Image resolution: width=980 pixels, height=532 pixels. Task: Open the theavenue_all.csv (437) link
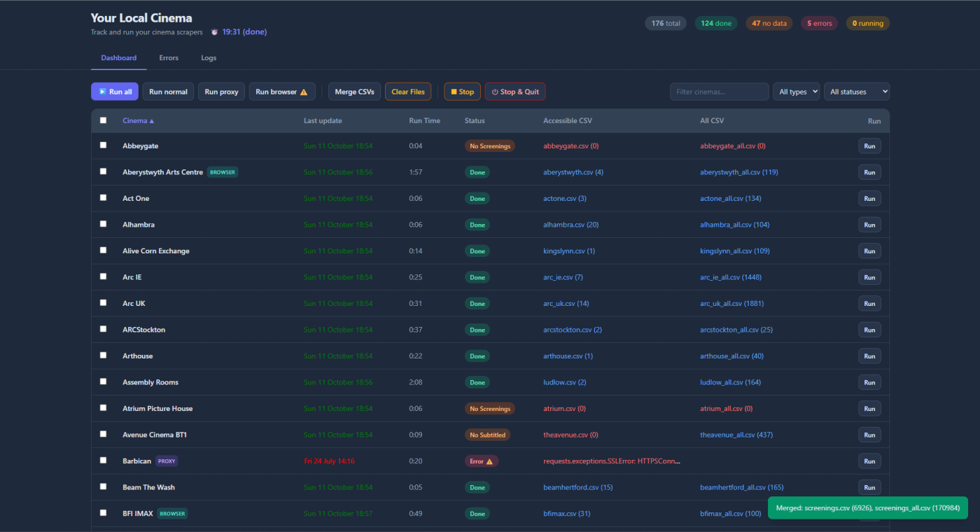[736, 435]
